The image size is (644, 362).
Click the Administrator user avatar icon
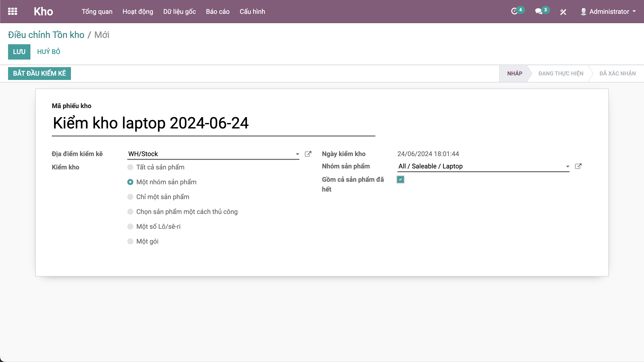pyautogui.click(x=583, y=12)
